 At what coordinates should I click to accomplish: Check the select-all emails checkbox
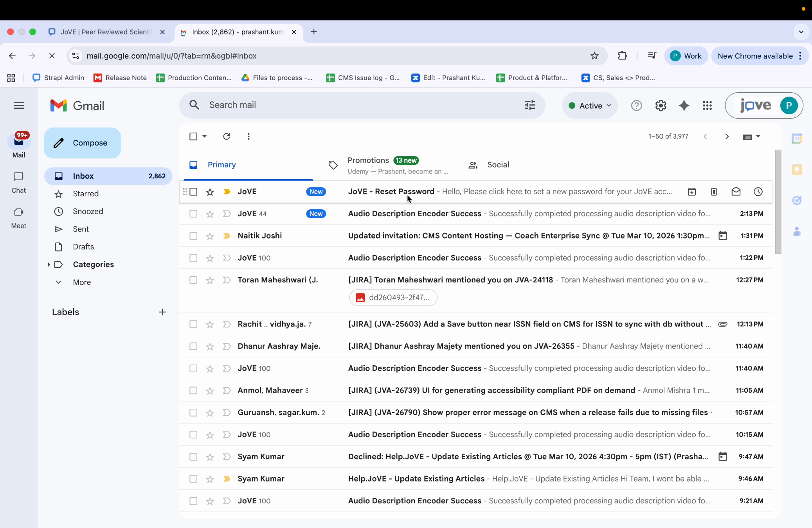point(194,136)
